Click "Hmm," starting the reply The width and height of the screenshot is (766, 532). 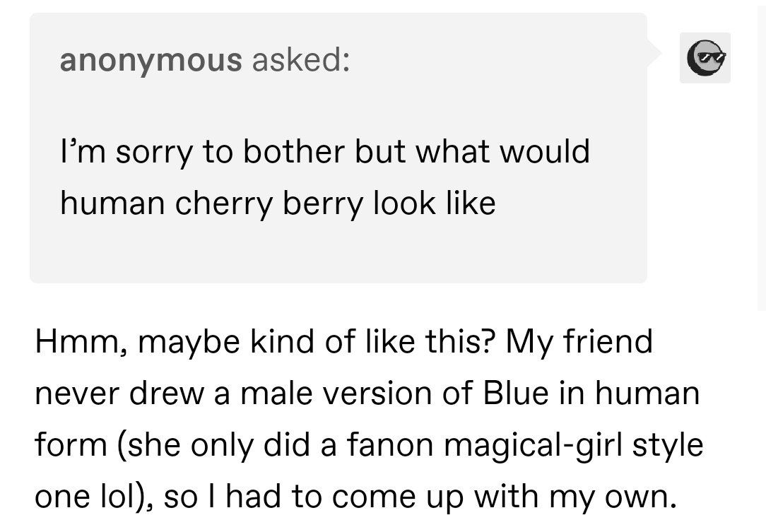click(x=79, y=342)
